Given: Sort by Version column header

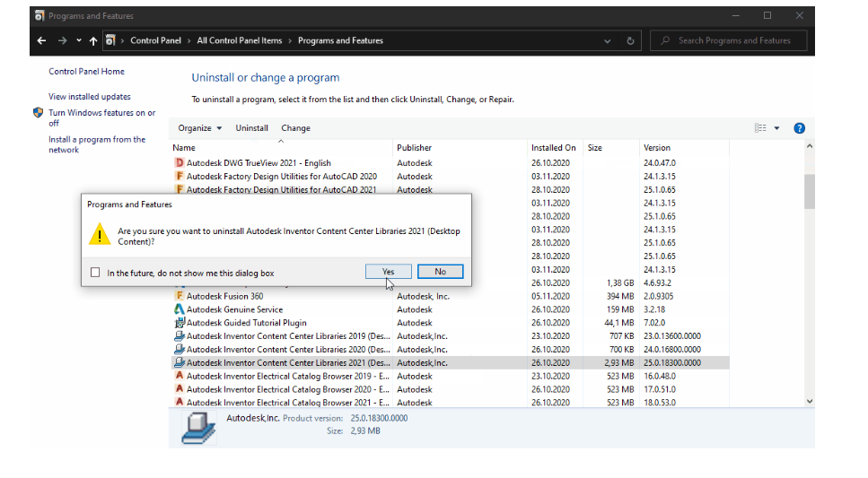Looking at the screenshot, I should (684, 148).
